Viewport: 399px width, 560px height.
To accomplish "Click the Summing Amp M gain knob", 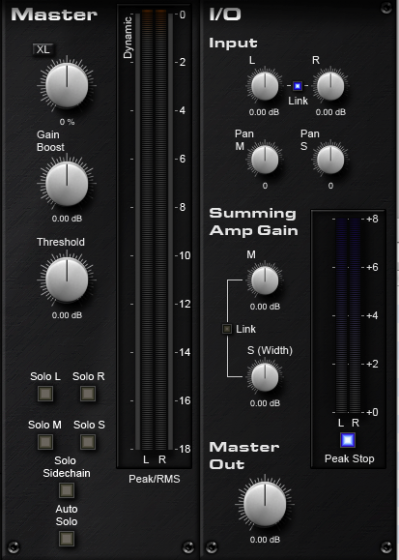I will click(265, 281).
